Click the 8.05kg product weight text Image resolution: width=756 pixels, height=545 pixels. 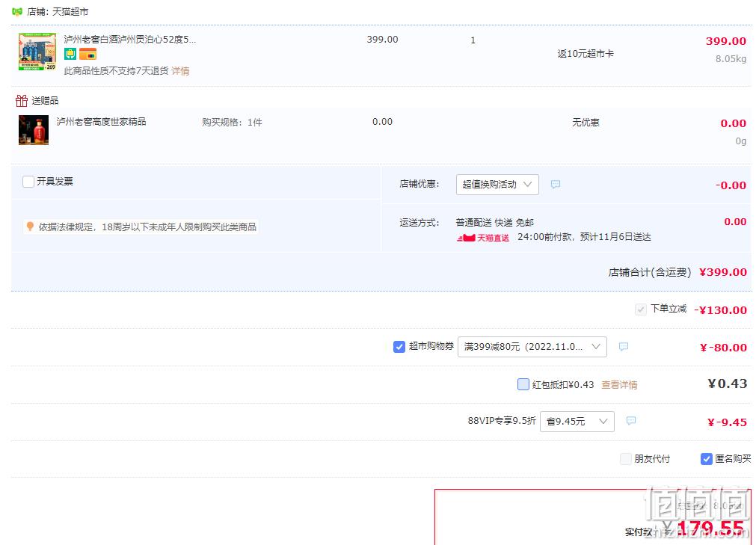[x=731, y=59]
